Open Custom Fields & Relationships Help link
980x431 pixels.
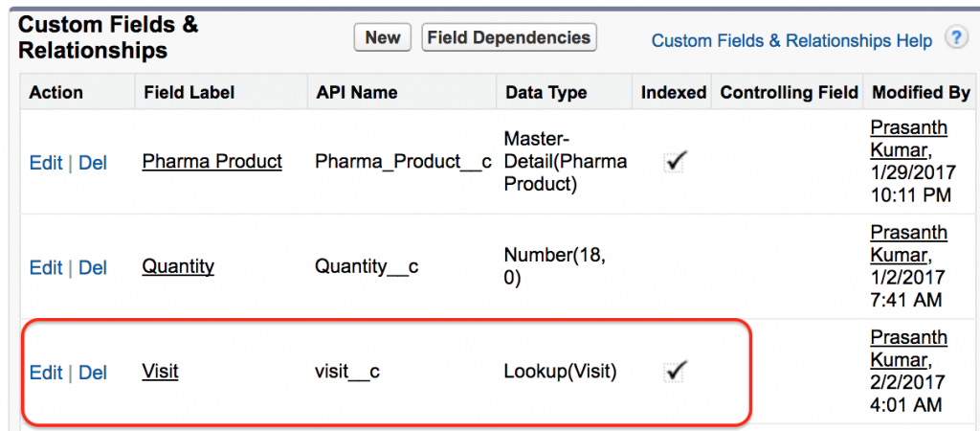tap(791, 41)
